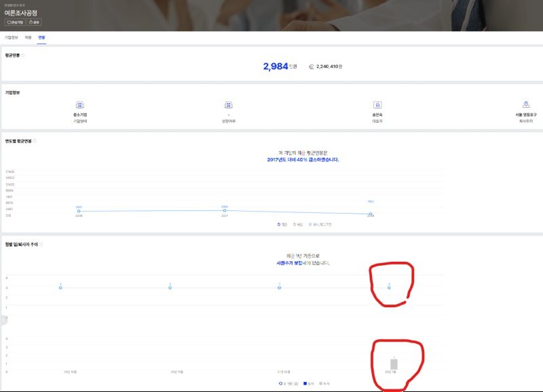543x392 pixels.
Task: Click headcount point above 21년 10월
Action: pyautogui.click(x=60, y=288)
